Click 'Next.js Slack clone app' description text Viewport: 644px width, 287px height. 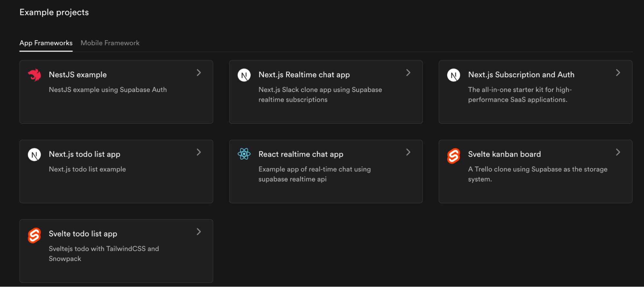click(320, 95)
